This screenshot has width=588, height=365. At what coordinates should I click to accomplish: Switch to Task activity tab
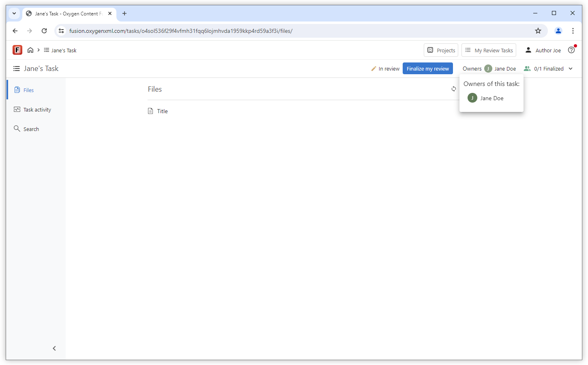click(x=36, y=109)
